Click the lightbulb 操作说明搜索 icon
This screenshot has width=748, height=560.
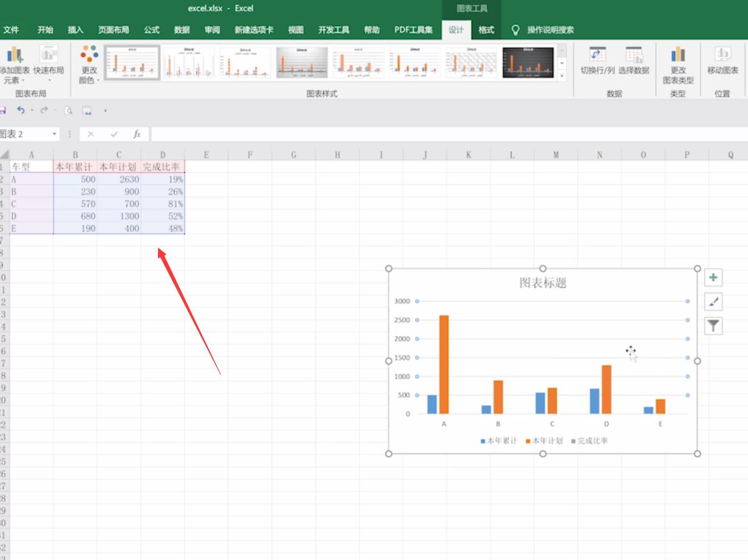516,30
